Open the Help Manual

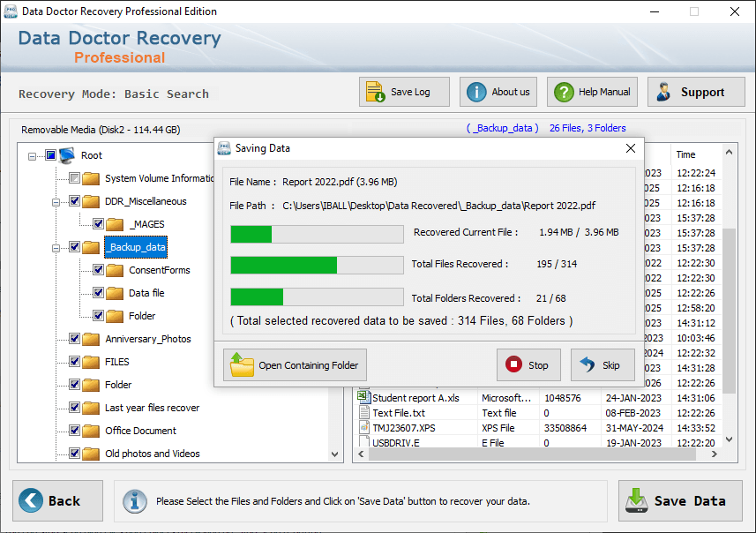[x=592, y=92]
